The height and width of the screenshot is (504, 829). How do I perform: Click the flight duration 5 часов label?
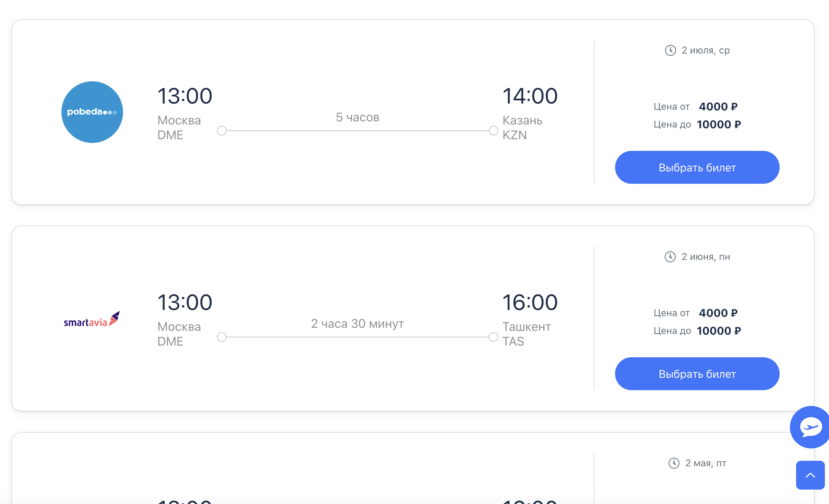click(x=358, y=117)
